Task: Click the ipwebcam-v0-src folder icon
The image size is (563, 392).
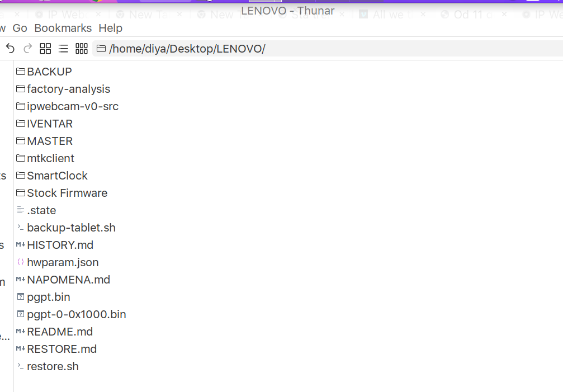Action: pyautogui.click(x=21, y=106)
